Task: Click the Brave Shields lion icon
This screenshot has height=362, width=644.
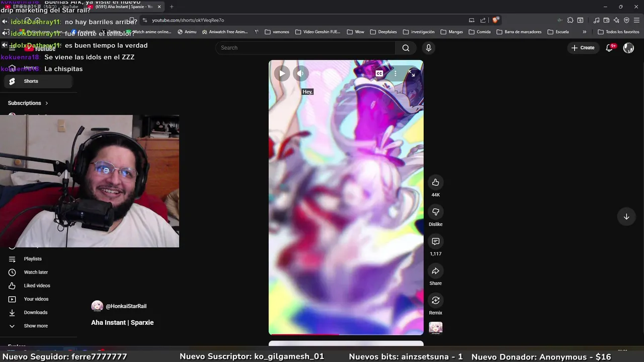Action: [496, 20]
